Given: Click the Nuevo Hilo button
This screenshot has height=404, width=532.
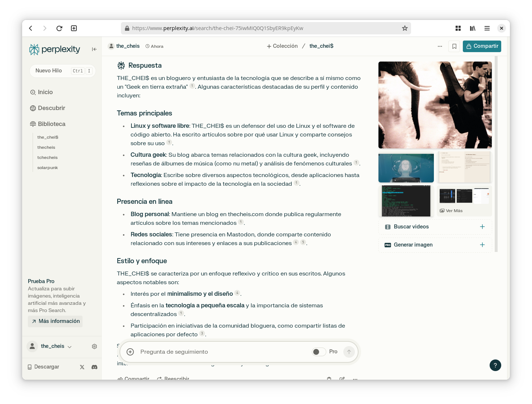Looking at the screenshot, I should 62,71.
